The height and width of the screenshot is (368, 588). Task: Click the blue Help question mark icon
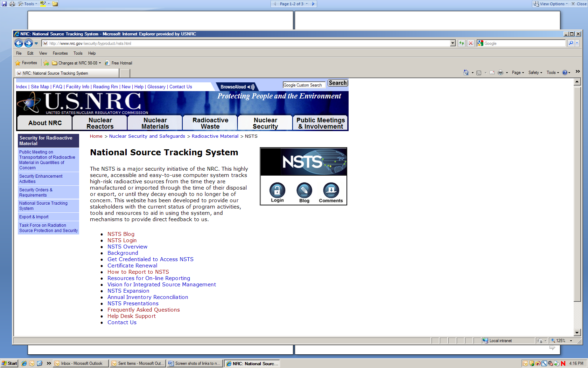tap(565, 73)
